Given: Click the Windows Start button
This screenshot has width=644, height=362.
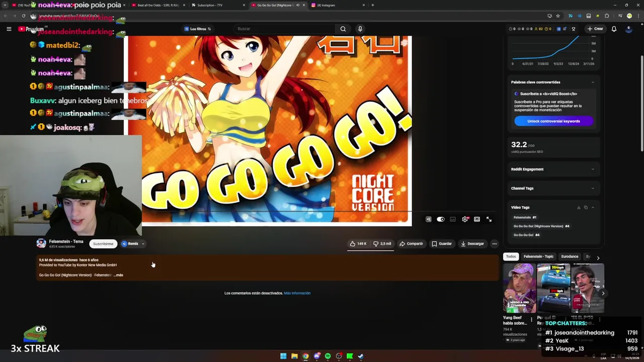Looking at the screenshot, I should click(283, 356).
